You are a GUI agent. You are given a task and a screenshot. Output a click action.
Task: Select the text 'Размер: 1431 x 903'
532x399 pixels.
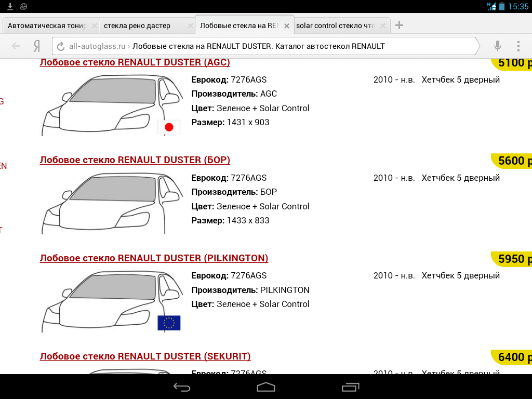230,123
